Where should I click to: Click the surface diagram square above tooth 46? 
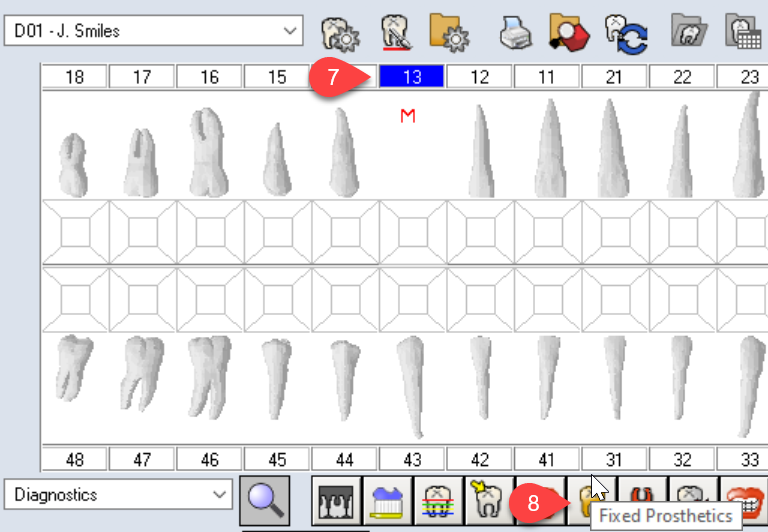click(x=211, y=300)
